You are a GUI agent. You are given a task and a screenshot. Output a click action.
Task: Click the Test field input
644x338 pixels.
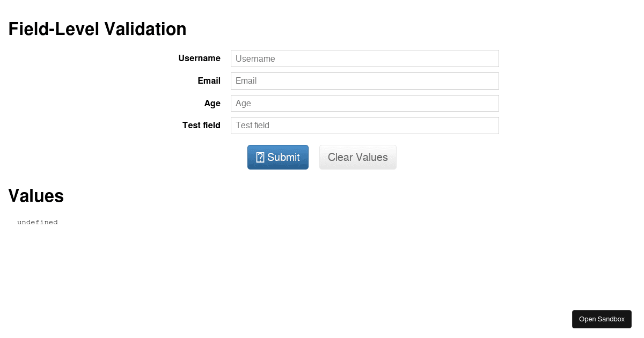pyautogui.click(x=364, y=125)
